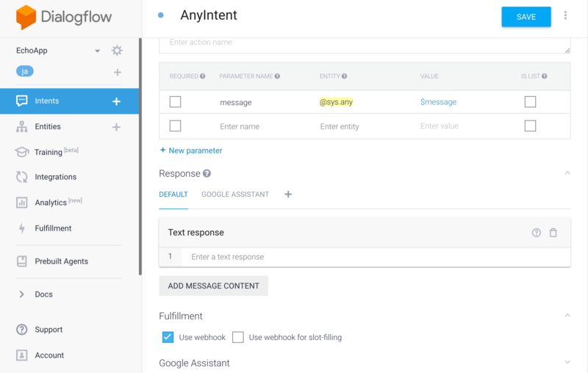Click the plus icon beside Entities

[116, 127]
